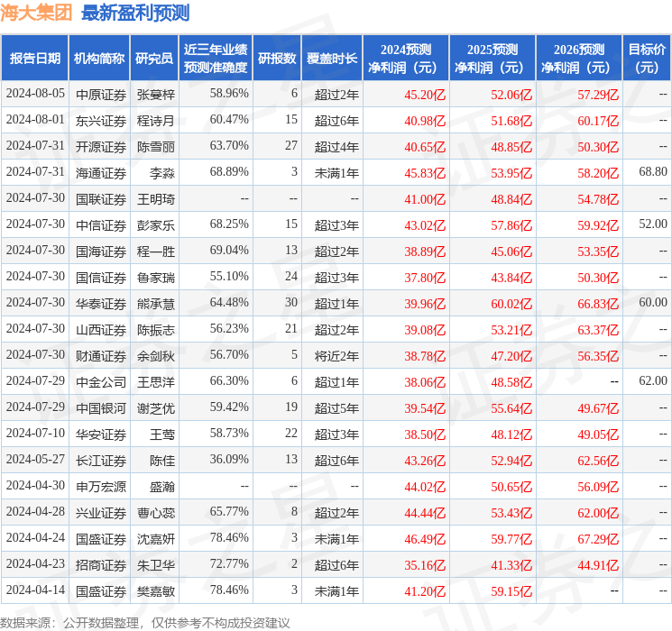Click the 机构简称 column header
The height and width of the screenshot is (631, 672).
coord(99,59)
